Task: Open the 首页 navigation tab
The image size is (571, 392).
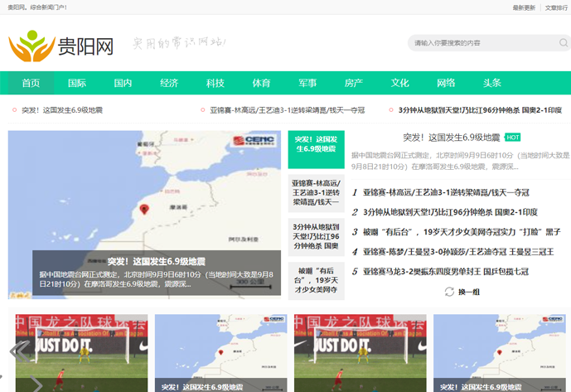Action: pyautogui.click(x=31, y=83)
